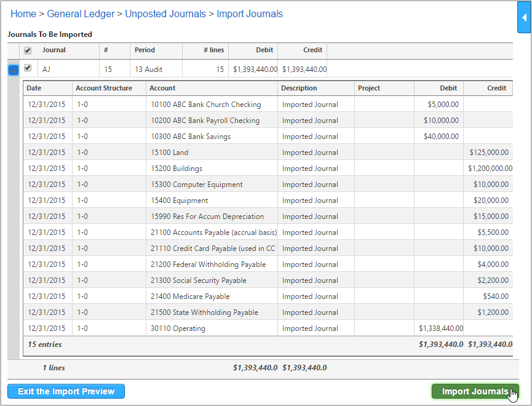The height and width of the screenshot is (406, 532).
Task: Open General Ledger breadcrumb link
Action: click(81, 14)
